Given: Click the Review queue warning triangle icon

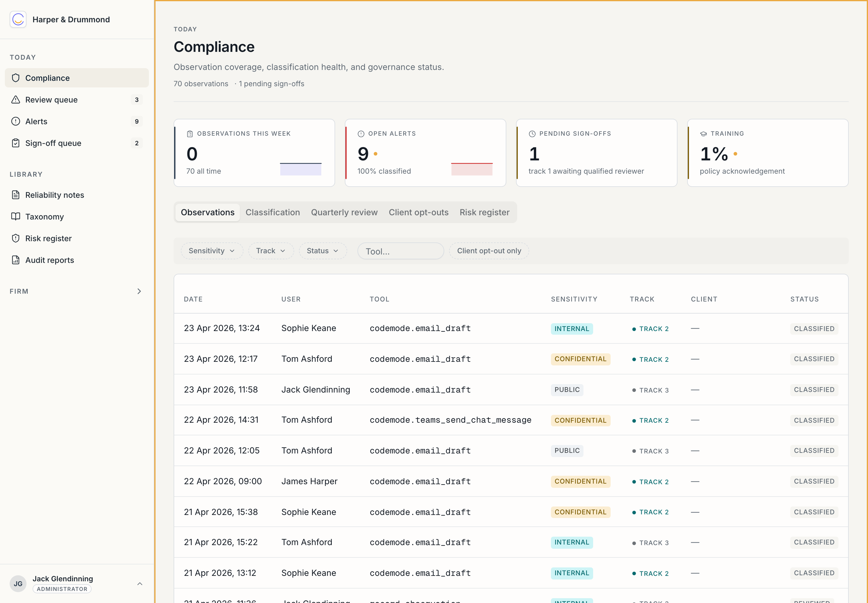Looking at the screenshot, I should coord(15,100).
